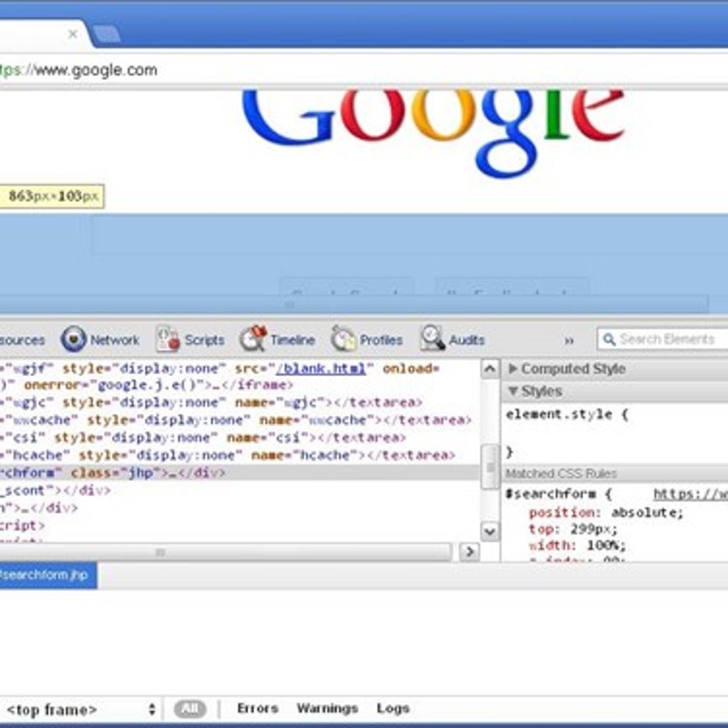
Task: Open a new browser tab
Action: [106, 34]
